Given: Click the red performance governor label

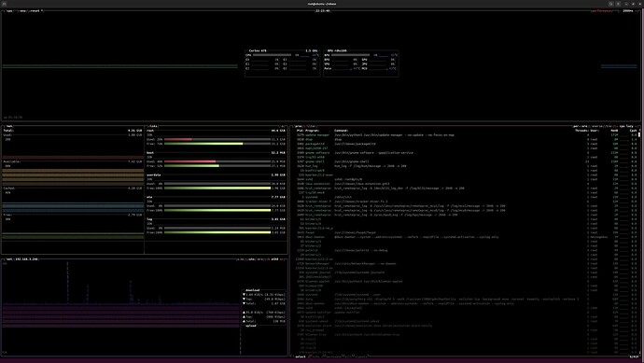Looking at the screenshot, I should click(601, 10).
